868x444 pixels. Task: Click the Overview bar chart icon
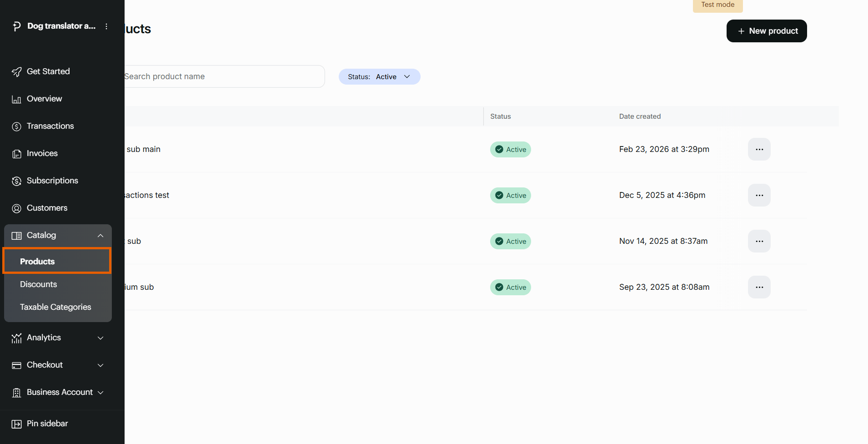pos(17,99)
